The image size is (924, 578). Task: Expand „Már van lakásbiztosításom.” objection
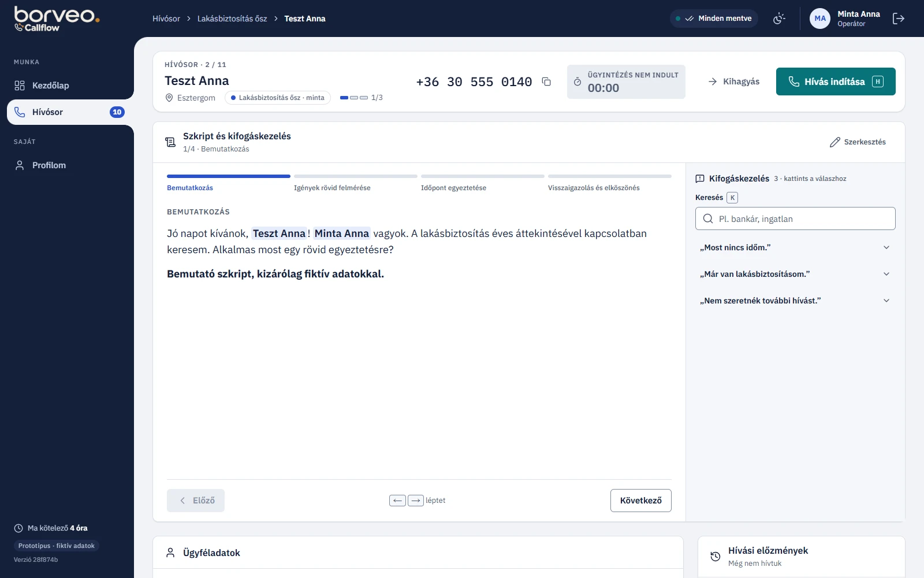click(x=795, y=274)
